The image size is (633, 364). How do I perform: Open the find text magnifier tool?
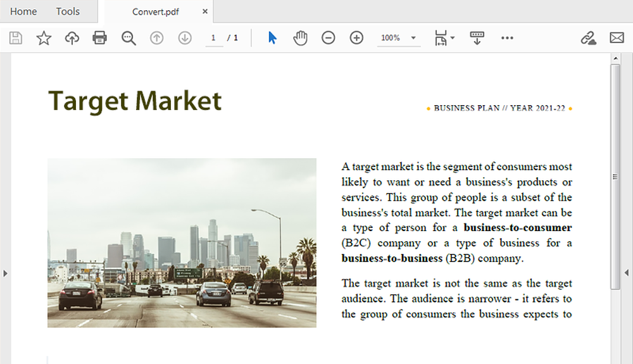point(128,38)
